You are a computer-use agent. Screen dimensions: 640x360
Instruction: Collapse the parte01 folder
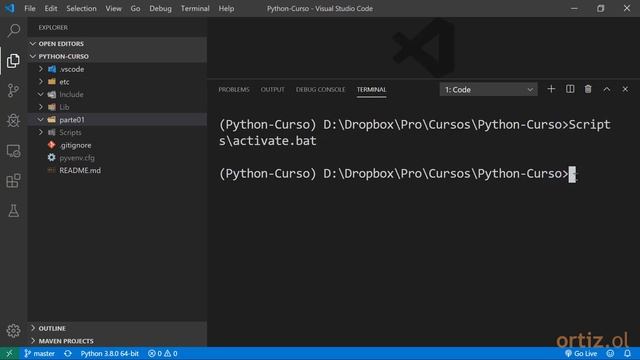coord(117,120)
